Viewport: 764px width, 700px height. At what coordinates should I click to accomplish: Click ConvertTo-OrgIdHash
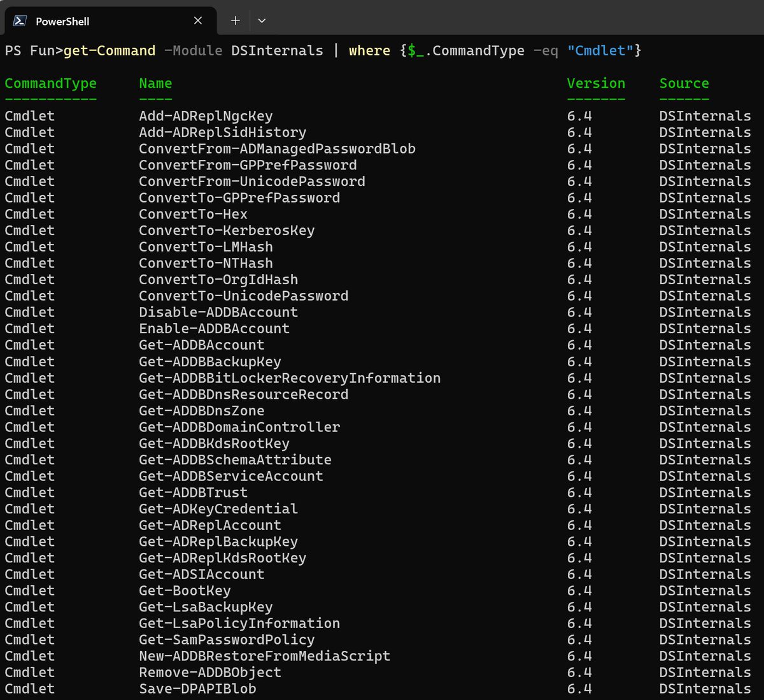coord(218,280)
